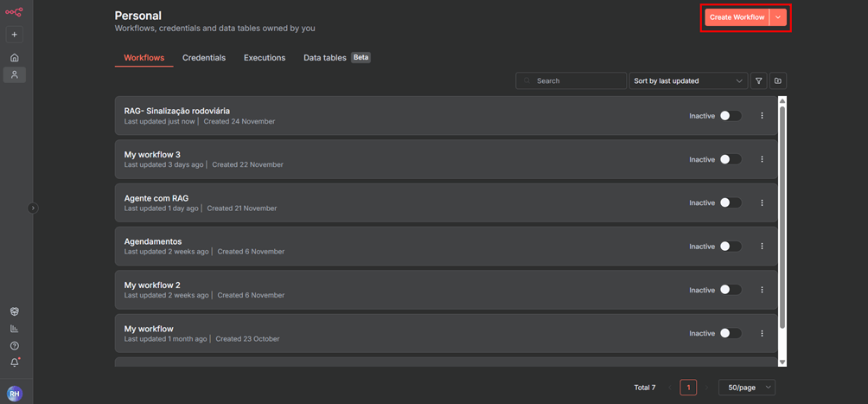Open the templates cube icon in sidebar
The width and height of the screenshot is (868, 404).
pyautogui.click(x=15, y=311)
